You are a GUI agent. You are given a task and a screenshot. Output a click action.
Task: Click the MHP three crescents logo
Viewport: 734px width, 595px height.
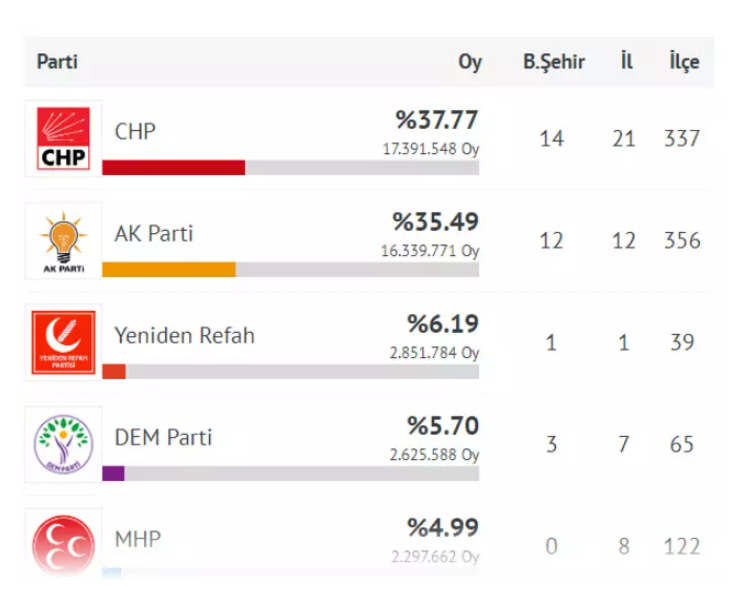point(64,546)
